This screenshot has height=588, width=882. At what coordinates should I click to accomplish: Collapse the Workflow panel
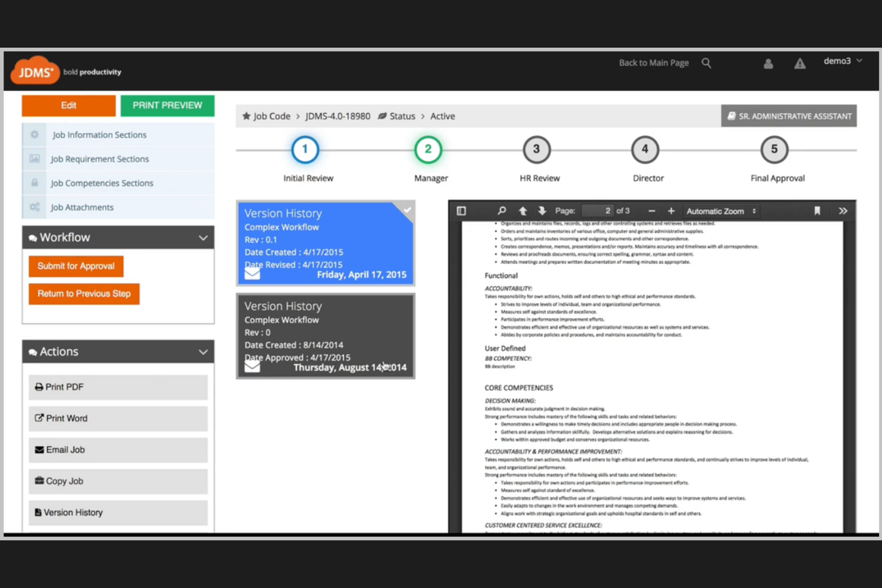[203, 237]
